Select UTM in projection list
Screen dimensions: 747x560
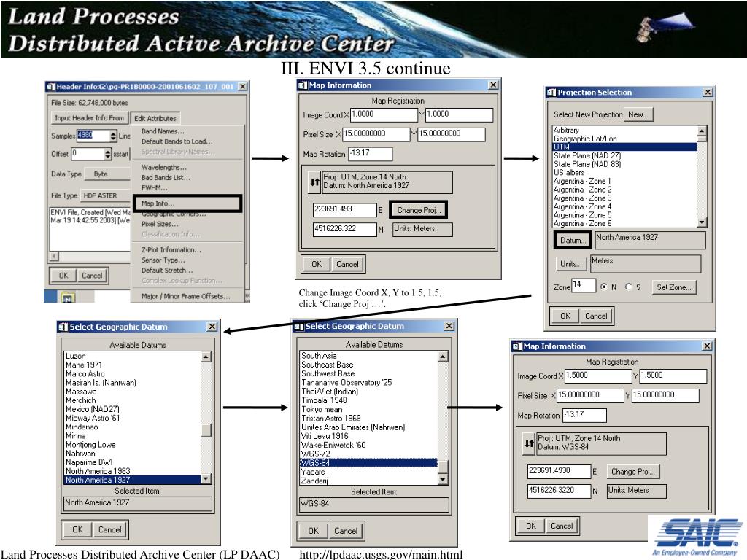point(624,147)
